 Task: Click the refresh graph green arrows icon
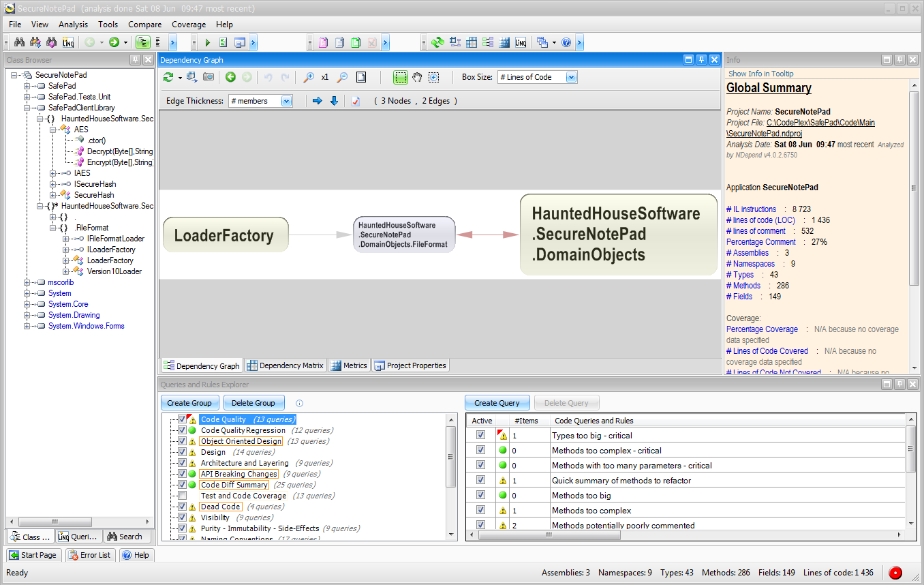point(168,78)
